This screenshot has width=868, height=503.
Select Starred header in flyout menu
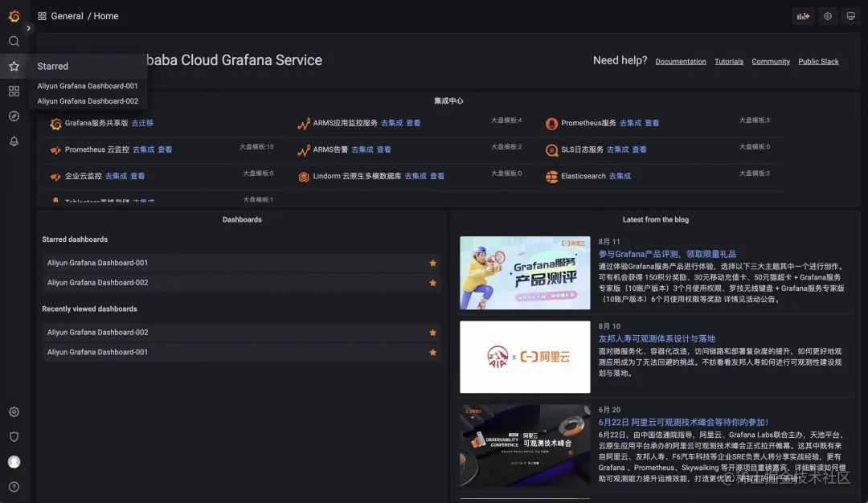[52, 67]
